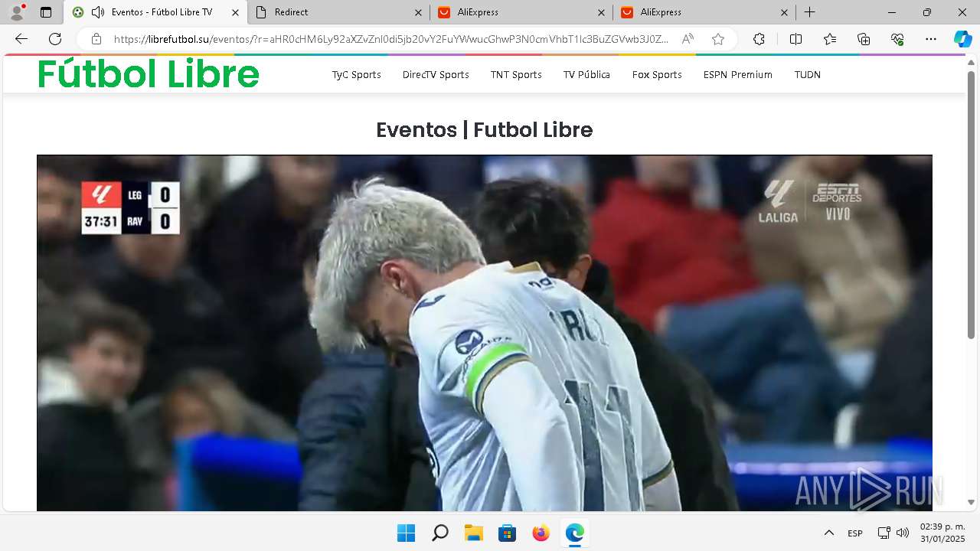
Task: Open the Copilot sidebar icon
Action: pos(962,39)
